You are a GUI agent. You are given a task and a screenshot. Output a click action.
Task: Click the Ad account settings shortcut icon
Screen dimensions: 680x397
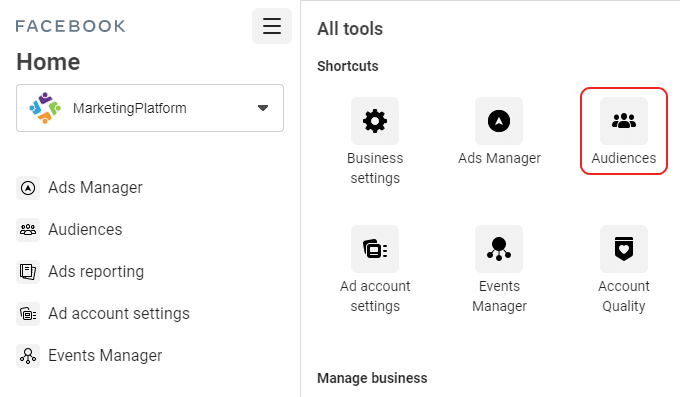pyautogui.click(x=375, y=249)
